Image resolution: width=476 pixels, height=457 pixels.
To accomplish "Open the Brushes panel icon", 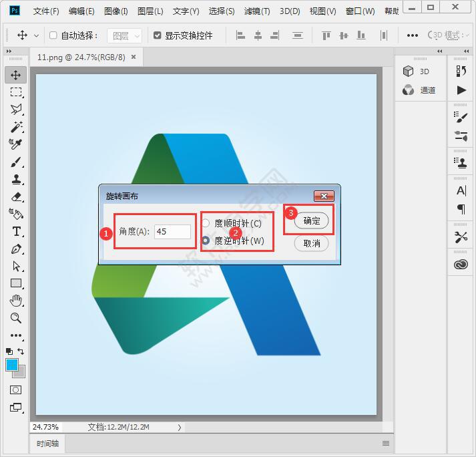I will click(461, 118).
